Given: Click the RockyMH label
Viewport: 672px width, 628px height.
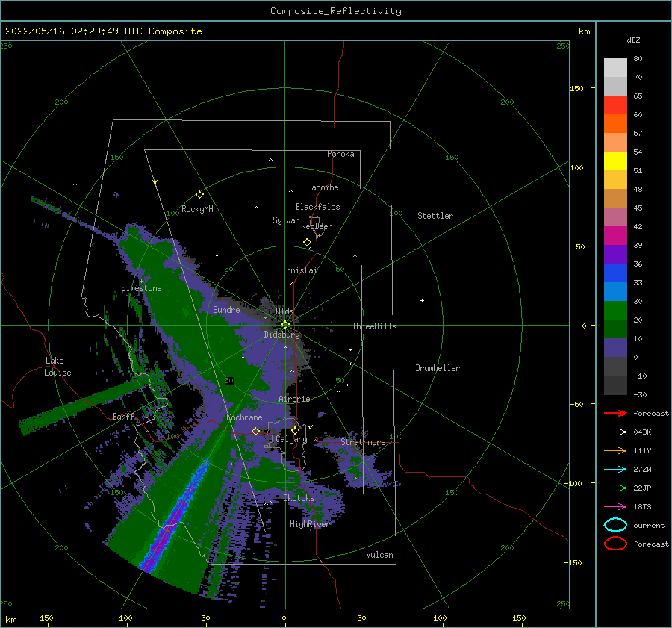Looking at the screenshot, I should [x=197, y=209].
